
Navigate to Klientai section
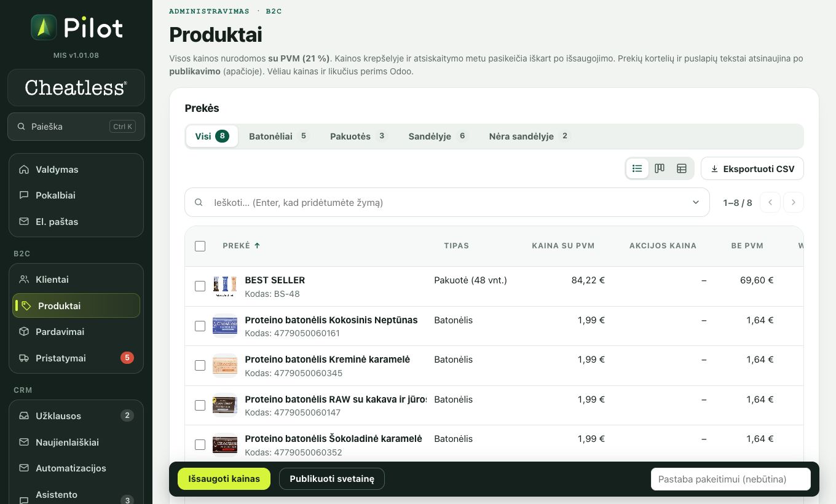(x=76, y=280)
